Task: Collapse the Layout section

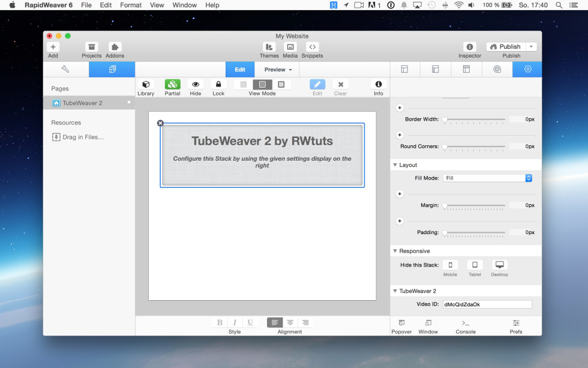Action: tap(395, 165)
